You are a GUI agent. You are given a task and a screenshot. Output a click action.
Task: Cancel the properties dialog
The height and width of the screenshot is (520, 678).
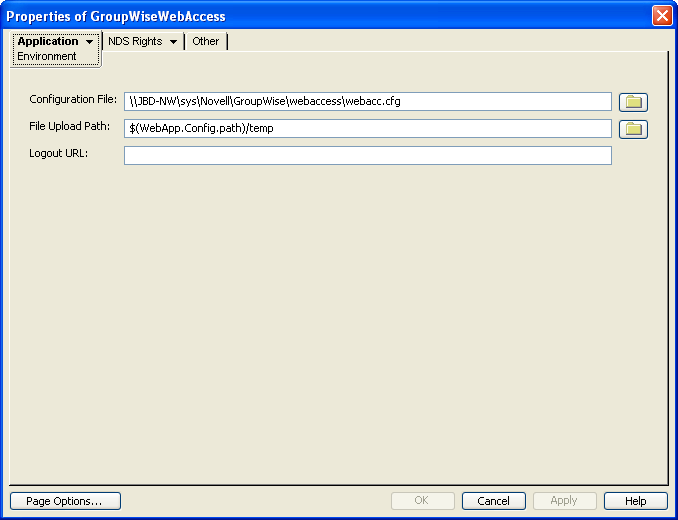click(x=493, y=501)
